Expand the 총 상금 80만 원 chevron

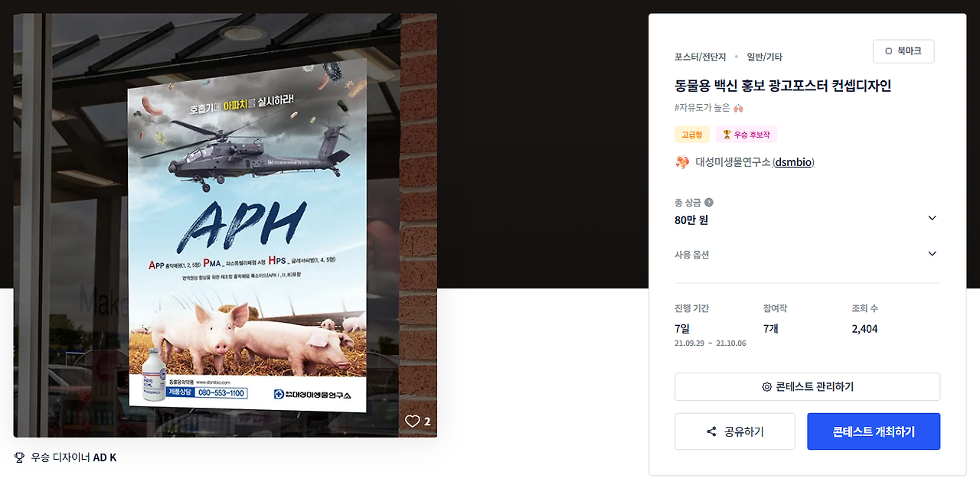[x=932, y=218]
